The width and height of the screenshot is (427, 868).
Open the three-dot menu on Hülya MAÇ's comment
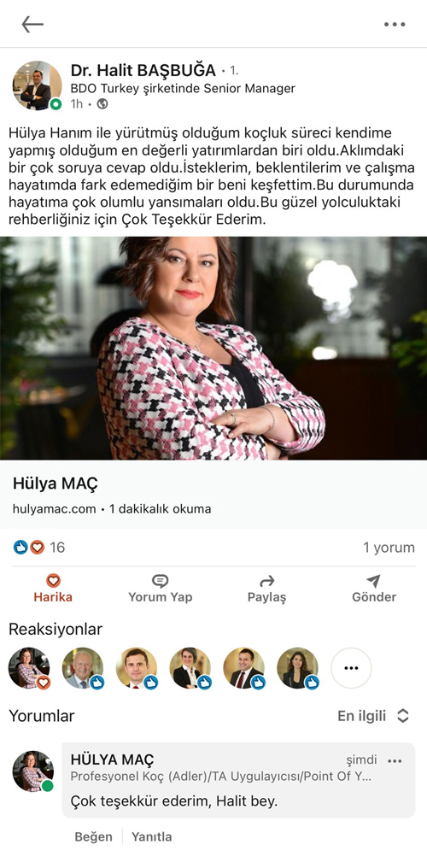point(395,761)
